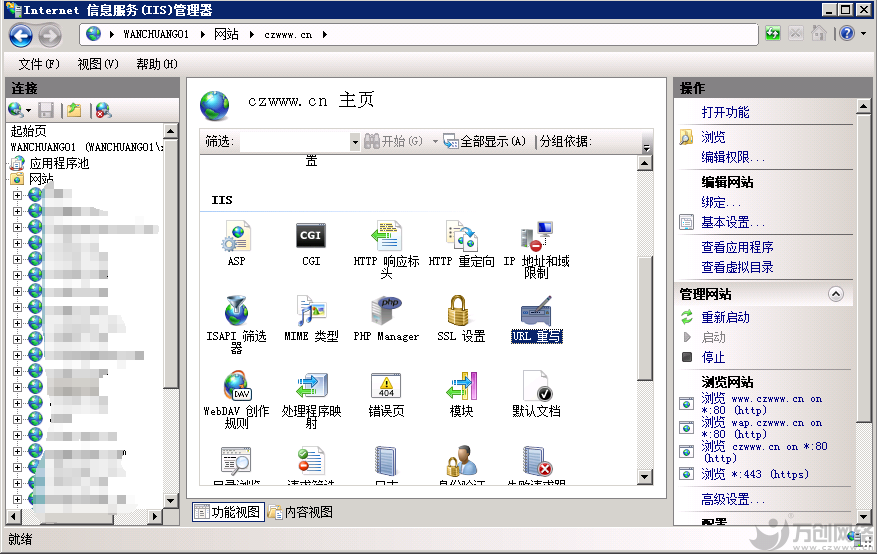Viewport: 877px width, 554px height.
Task: Open PHP Manager feature
Action: [x=386, y=312]
